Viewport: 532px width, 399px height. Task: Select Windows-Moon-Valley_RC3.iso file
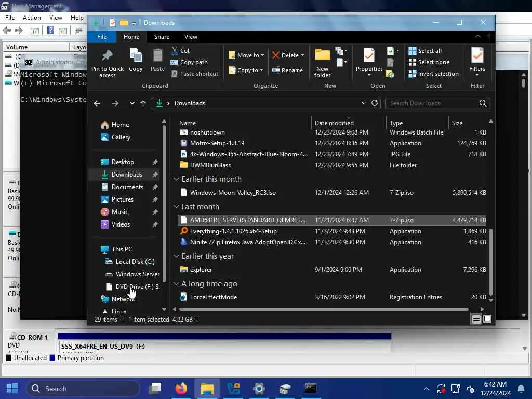[332, 193]
